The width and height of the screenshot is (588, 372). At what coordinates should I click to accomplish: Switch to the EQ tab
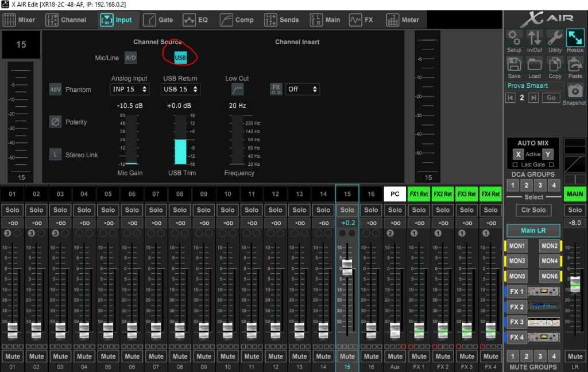196,20
